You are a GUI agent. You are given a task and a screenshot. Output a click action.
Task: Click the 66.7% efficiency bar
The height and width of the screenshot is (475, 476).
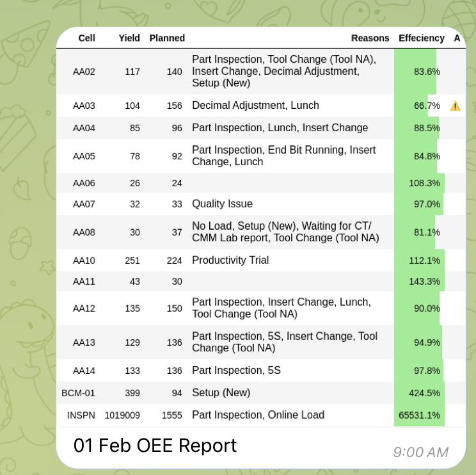point(411,106)
